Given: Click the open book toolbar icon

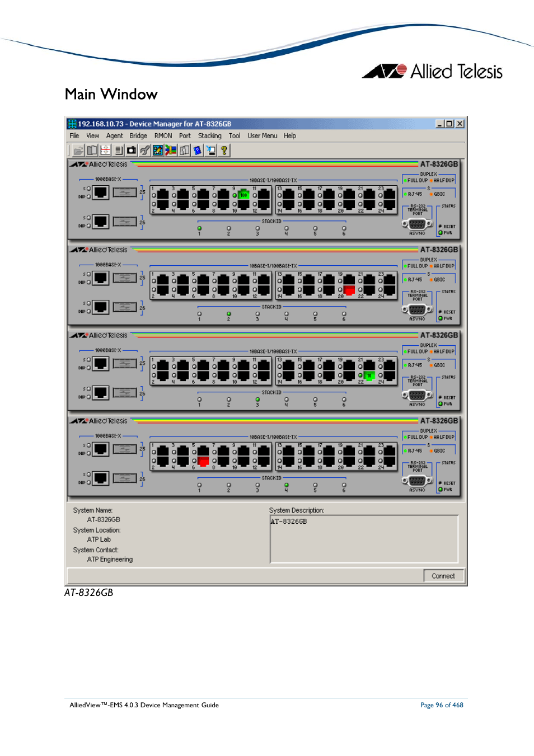Looking at the screenshot, I should coord(92,151).
